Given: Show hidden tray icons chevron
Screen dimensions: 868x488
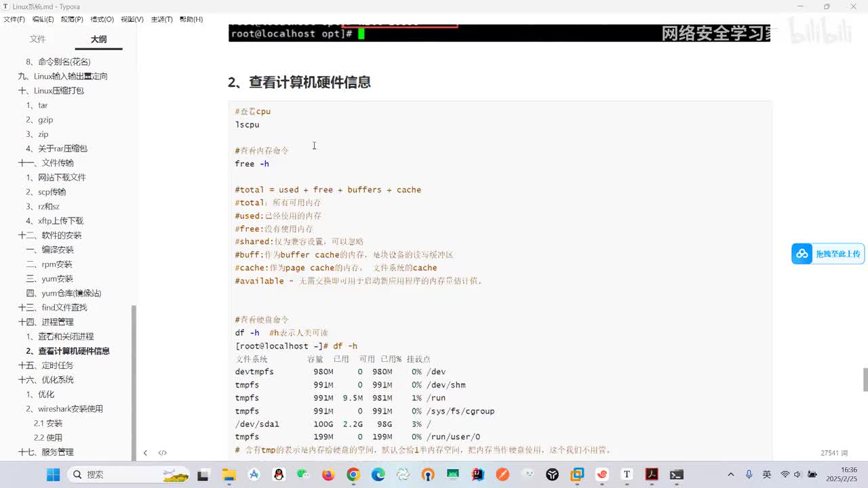Looking at the screenshot, I should 730,474.
